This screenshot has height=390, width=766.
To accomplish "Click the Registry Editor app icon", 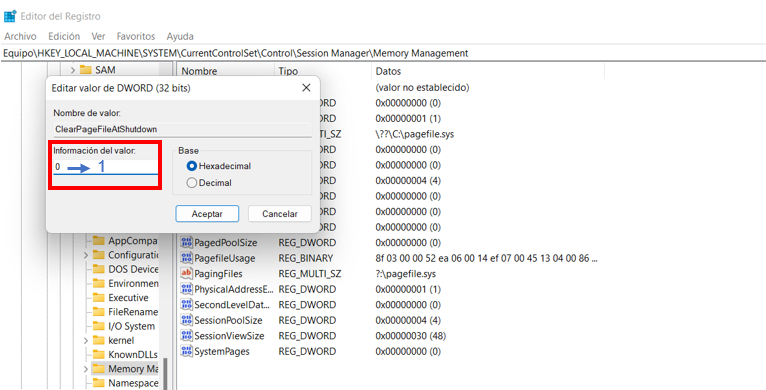I will 10,16.
